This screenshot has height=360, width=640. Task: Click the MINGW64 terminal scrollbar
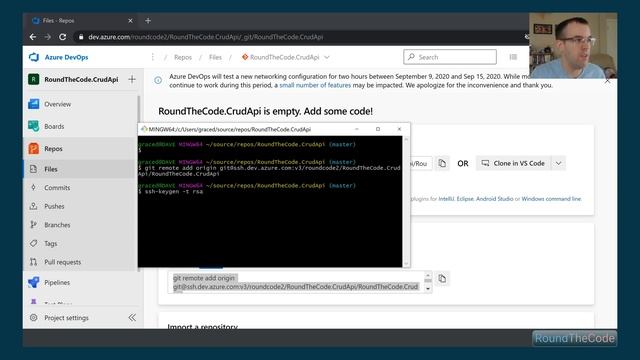point(406,202)
